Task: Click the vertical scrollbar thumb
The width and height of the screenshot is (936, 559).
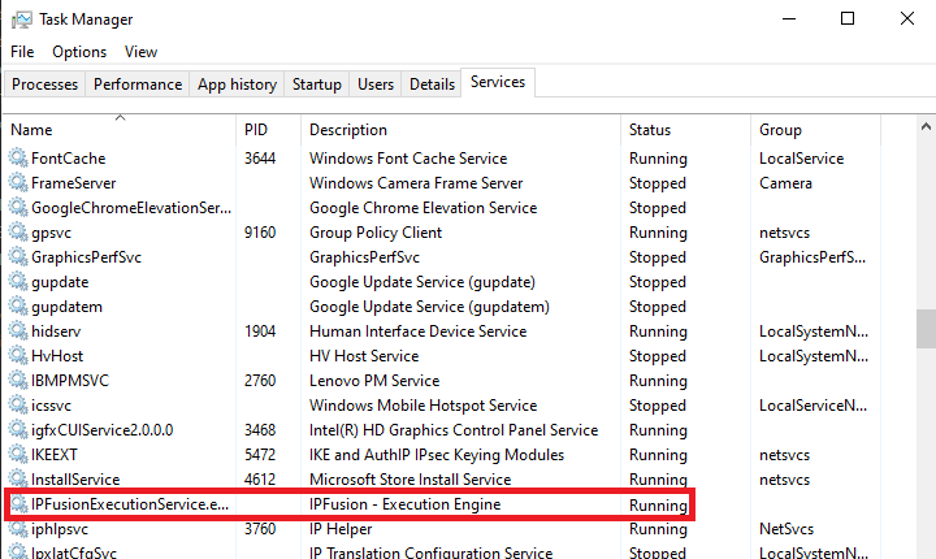Action: click(x=926, y=329)
